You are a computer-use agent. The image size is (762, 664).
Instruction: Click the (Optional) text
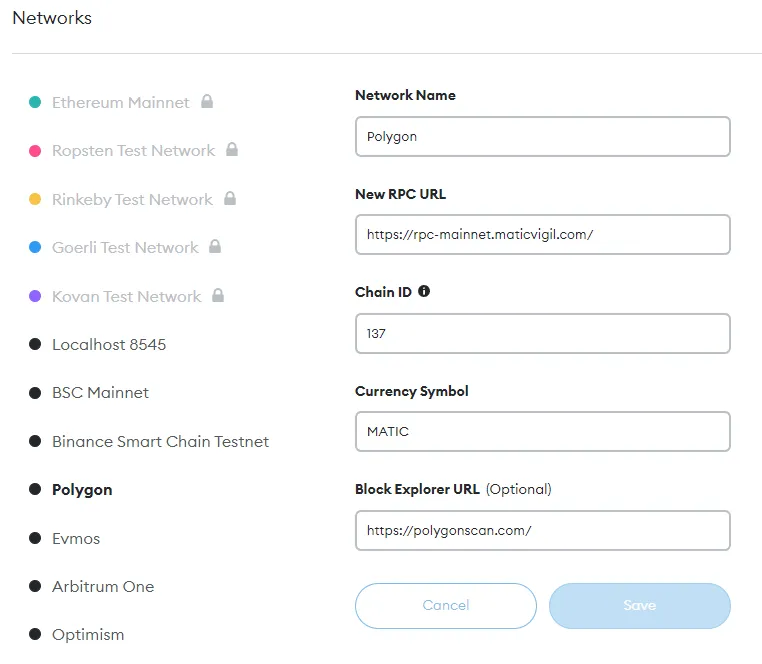(x=519, y=489)
